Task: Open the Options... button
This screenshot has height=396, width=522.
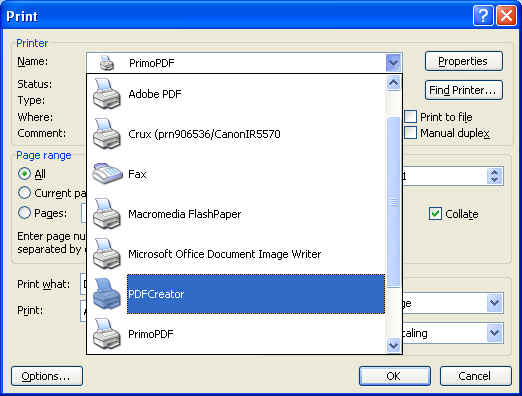Action: point(47,376)
